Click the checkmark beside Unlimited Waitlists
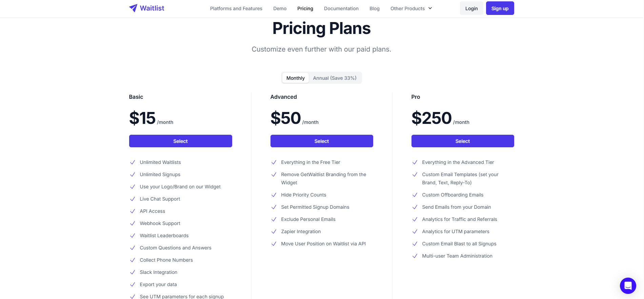The width and height of the screenshot is (644, 299). coord(132,163)
